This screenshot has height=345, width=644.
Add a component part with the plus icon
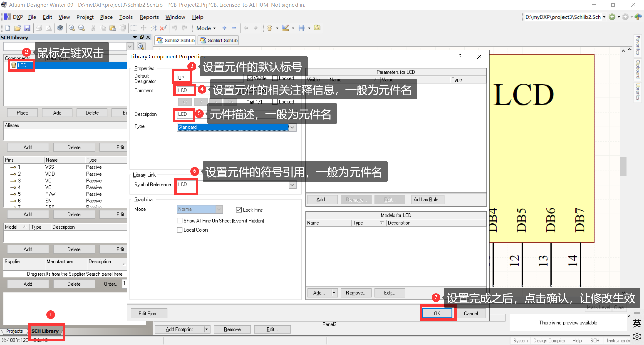click(x=224, y=28)
